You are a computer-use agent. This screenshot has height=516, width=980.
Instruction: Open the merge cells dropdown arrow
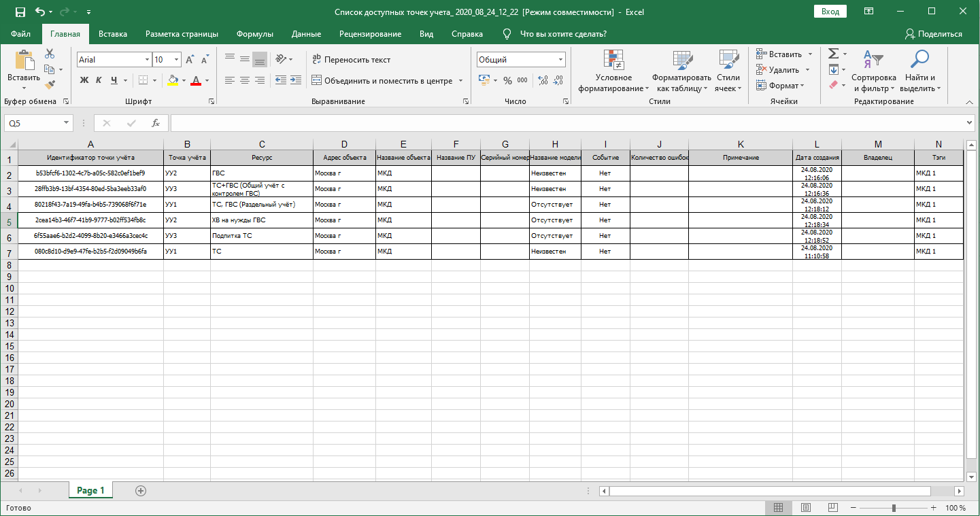click(460, 81)
